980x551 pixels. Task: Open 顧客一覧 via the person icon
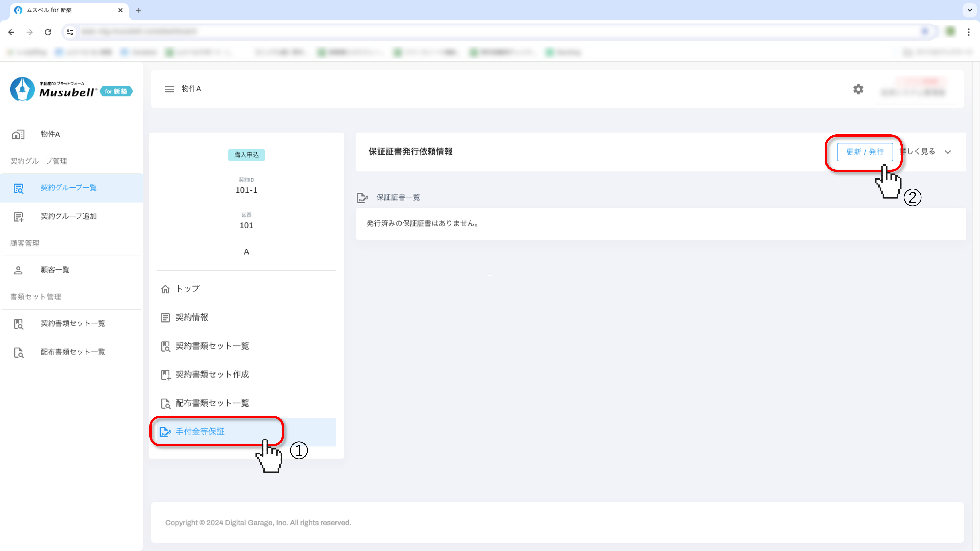tap(18, 270)
